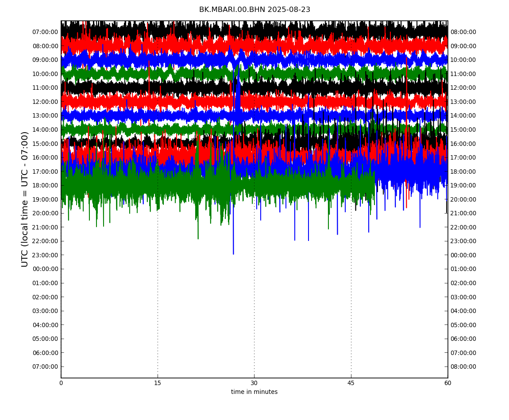Click left-axis time label 10:00:00
Viewport: 509px width, 420px height.
(x=45, y=74)
